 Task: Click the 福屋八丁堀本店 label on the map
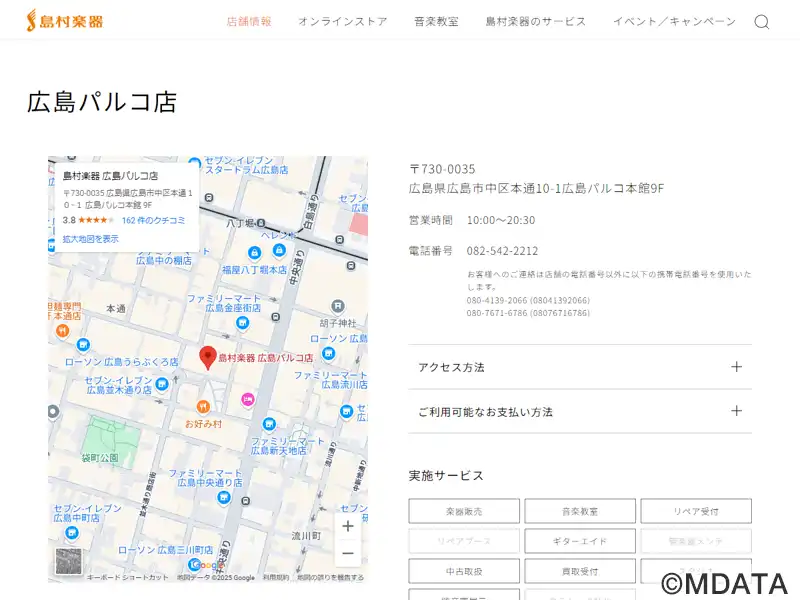click(x=254, y=269)
